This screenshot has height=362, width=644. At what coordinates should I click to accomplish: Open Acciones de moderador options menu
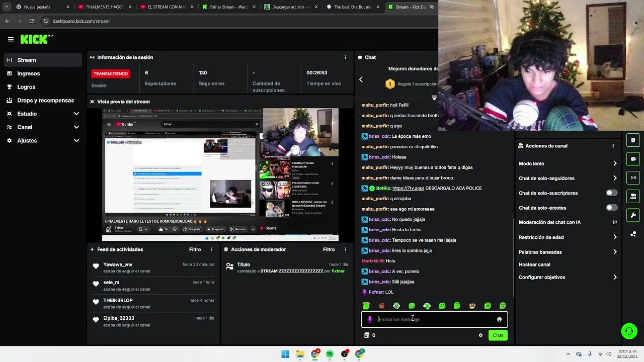coord(345,249)
